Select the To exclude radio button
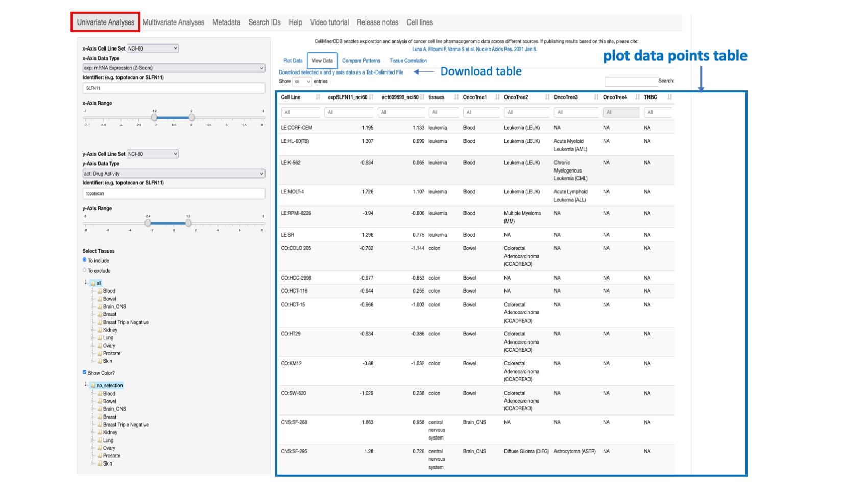 click(84, 271)
